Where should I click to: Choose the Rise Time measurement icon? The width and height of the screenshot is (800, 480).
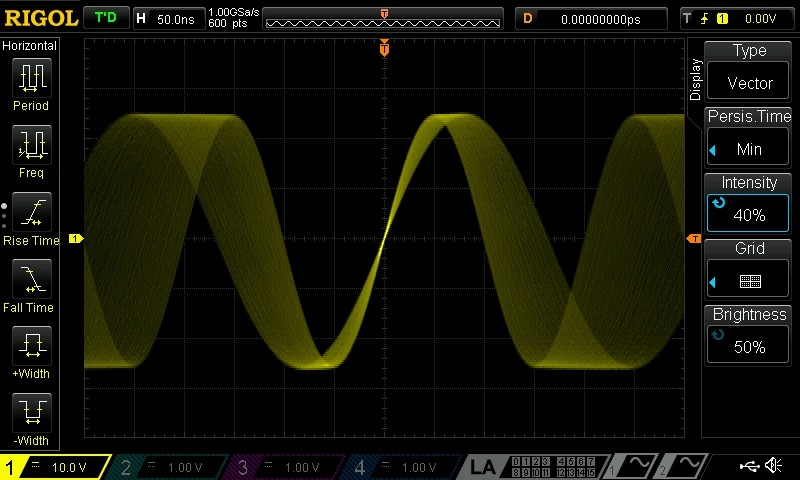pos(30,213)
